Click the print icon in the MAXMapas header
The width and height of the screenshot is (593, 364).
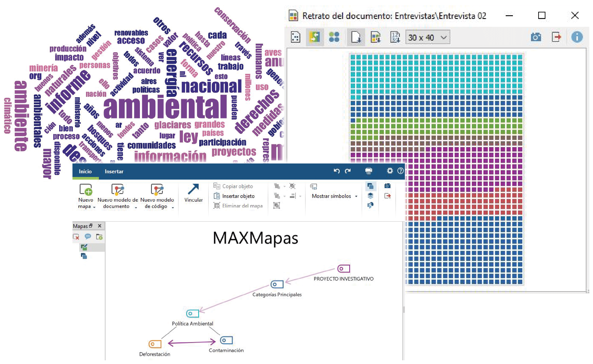pos(369,171)
